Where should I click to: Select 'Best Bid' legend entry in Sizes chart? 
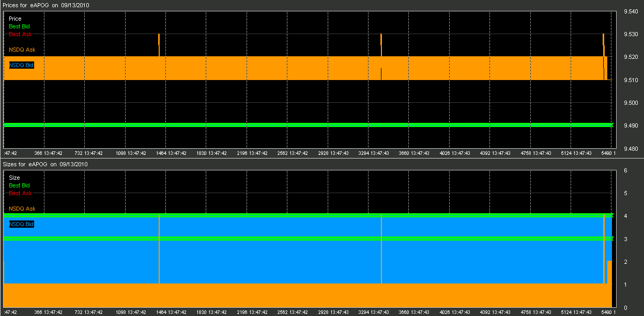coord(19,185)
